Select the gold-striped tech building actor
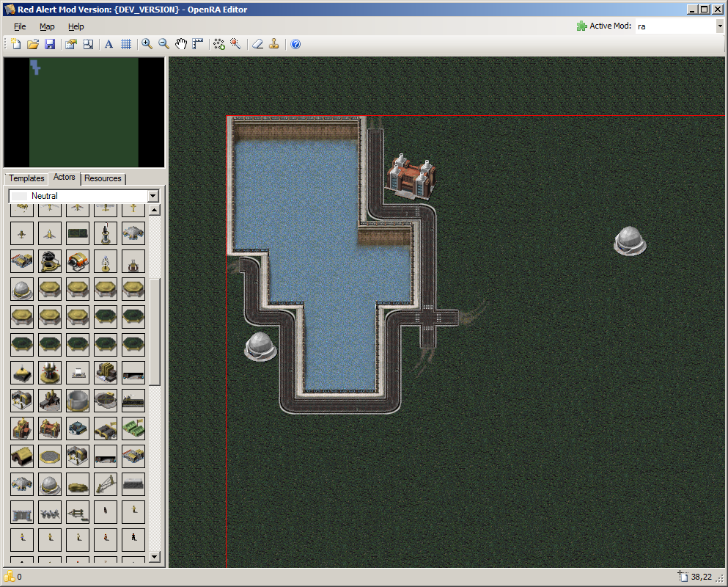 [x=106, y=373]
